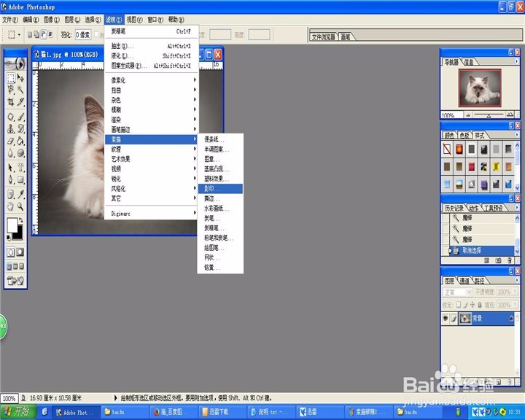Switch to the 通道 tab
Screen dimensions: 525x420
pyautogui.click(x=464, y=281)
